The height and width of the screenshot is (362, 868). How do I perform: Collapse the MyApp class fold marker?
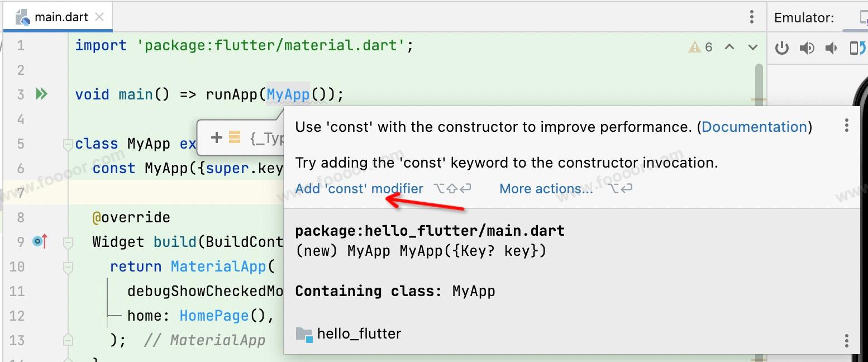point(68,144)
